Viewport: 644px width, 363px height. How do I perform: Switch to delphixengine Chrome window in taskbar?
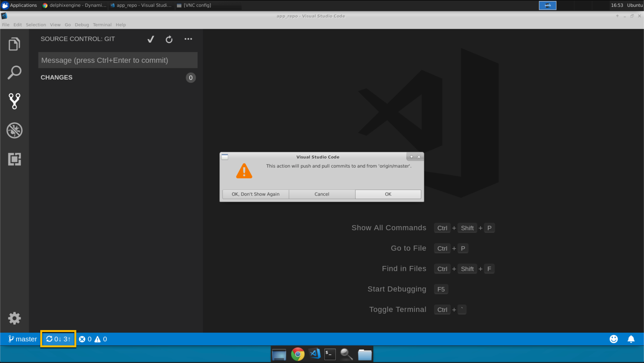pos(74,5)
